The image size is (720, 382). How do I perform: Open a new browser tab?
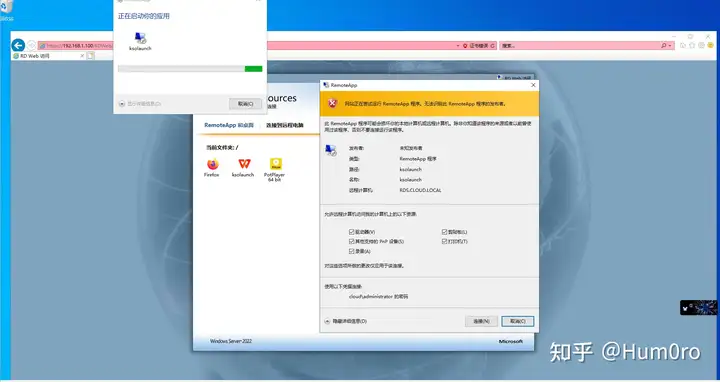tap(91, 56)
